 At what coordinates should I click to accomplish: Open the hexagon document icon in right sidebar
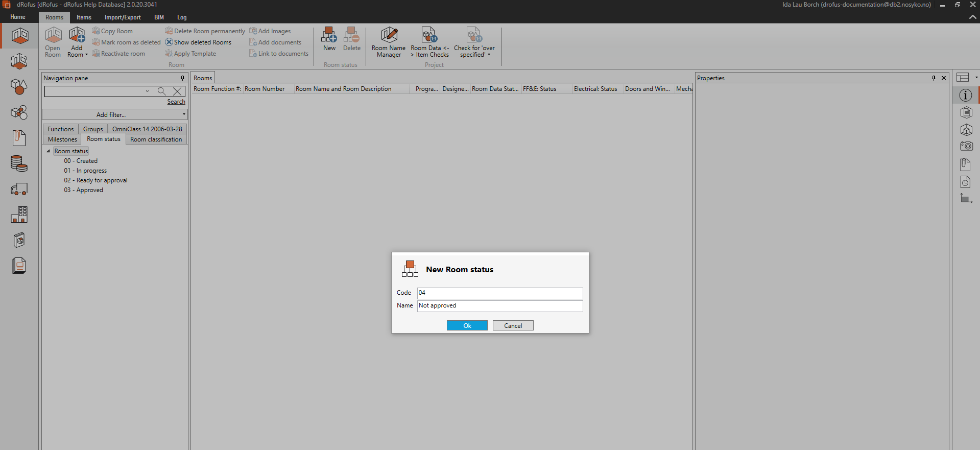(965, 112)
